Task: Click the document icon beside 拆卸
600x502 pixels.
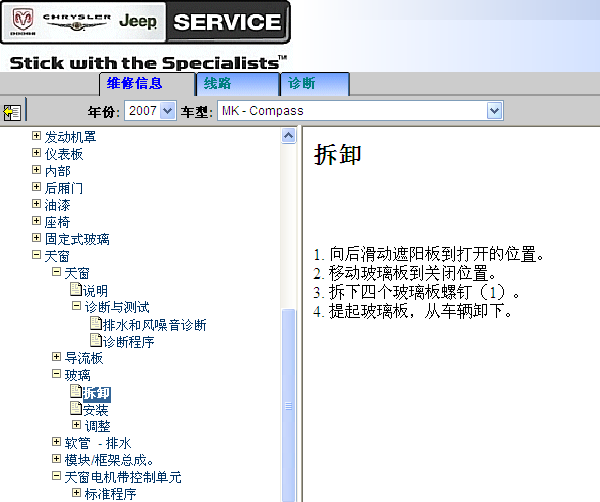Action: click(76, 391)
